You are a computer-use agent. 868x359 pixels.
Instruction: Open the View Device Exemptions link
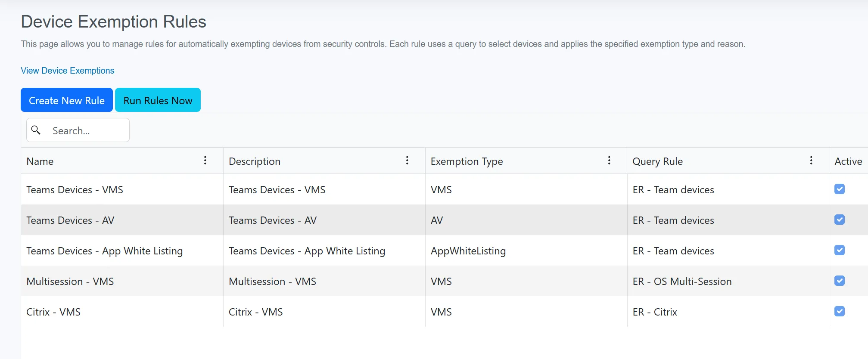tap(68, 71)
